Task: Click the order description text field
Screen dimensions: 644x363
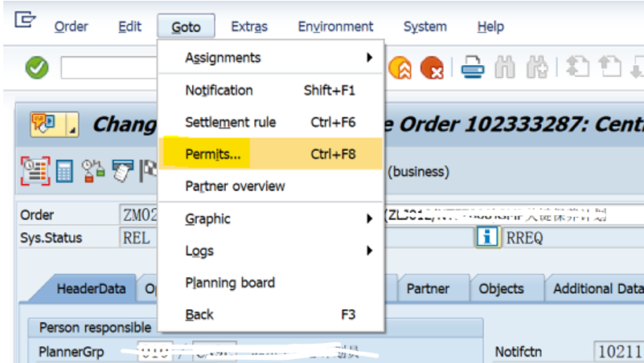Action: pos(514,215)
